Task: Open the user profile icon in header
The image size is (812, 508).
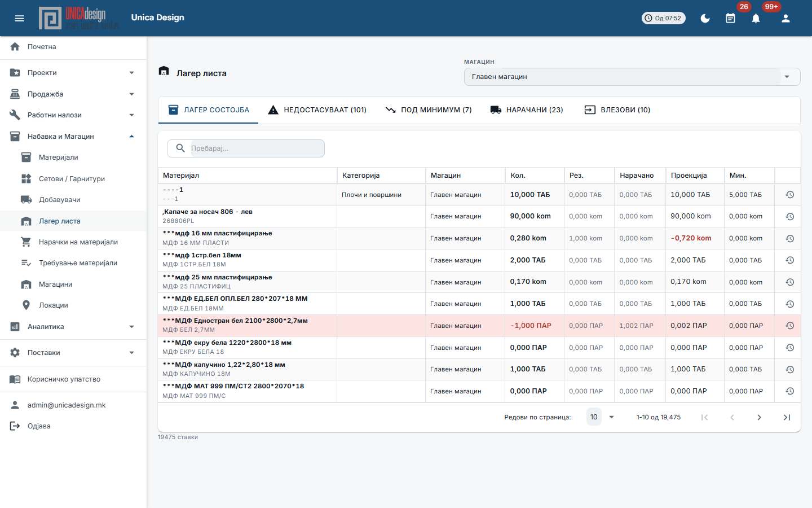Action: click(785, 18)
